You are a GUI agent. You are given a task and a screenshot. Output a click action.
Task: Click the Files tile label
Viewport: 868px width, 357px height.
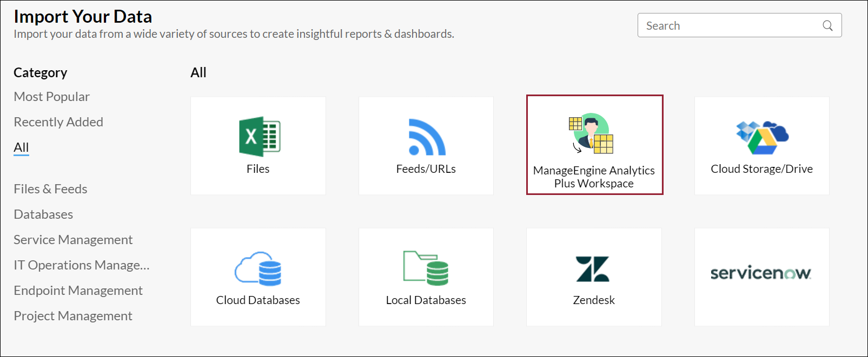258,169
